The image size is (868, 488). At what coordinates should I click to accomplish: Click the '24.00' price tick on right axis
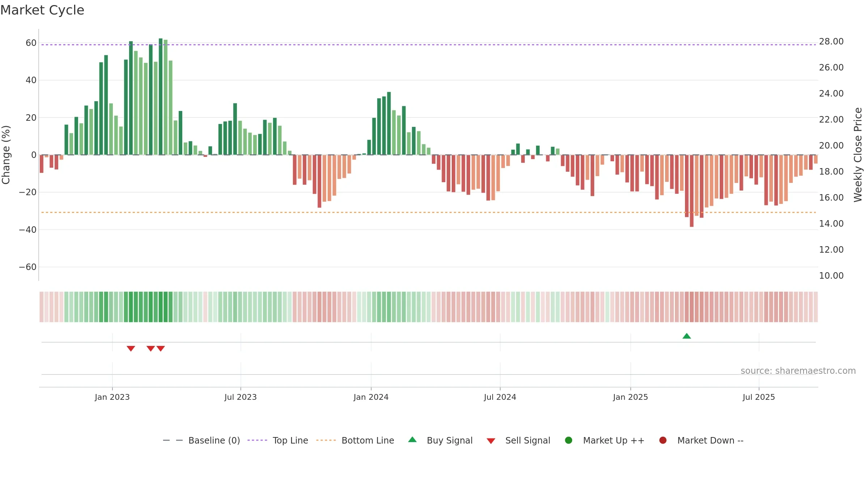[x=831, y=94]
